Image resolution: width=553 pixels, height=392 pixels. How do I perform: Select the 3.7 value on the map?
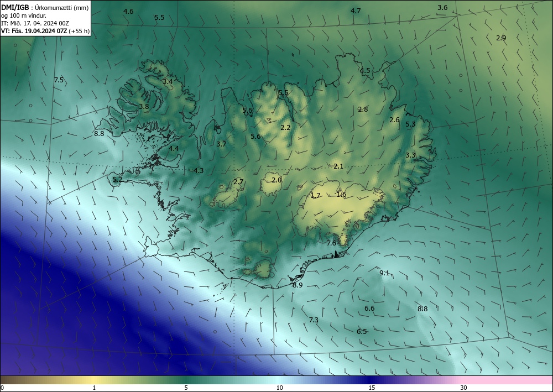click(x=221, y=144)
